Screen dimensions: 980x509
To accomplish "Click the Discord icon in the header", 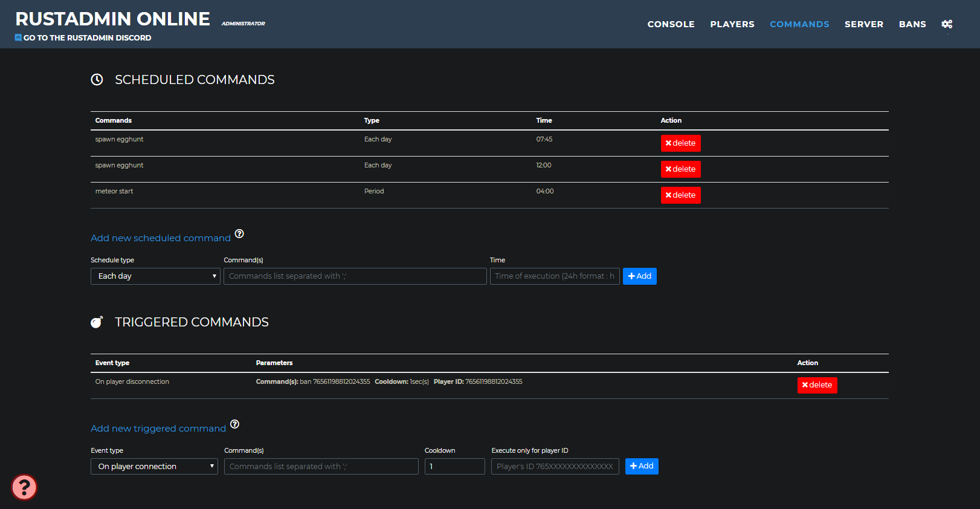I will [18, 37].
